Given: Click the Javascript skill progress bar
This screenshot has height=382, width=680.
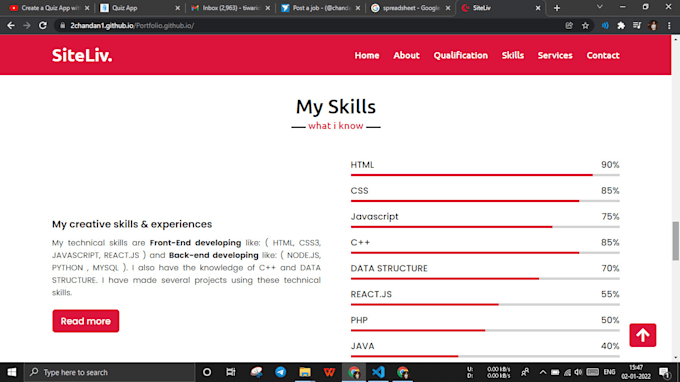Looking at the screenshot, I should tap(485, 227).
